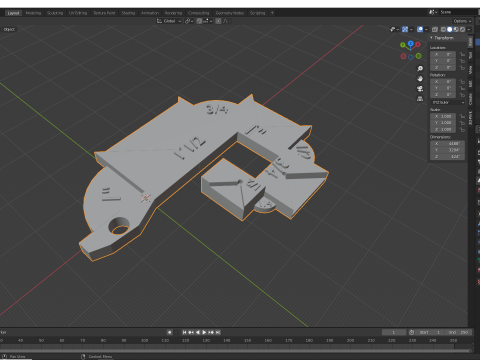480x360 pixels.
Task: Switch to the Compositing workspace tab
Action: coord(198,13)
